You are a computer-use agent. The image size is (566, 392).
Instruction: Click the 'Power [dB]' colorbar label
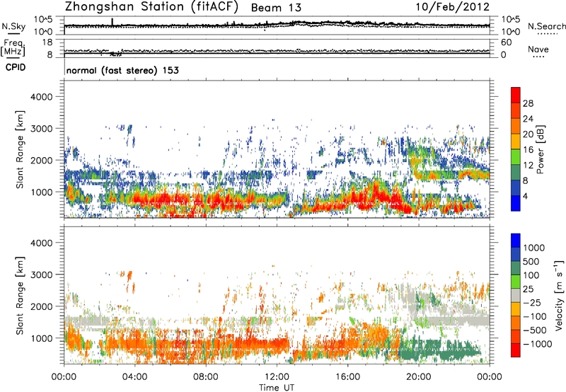[541, 149]
